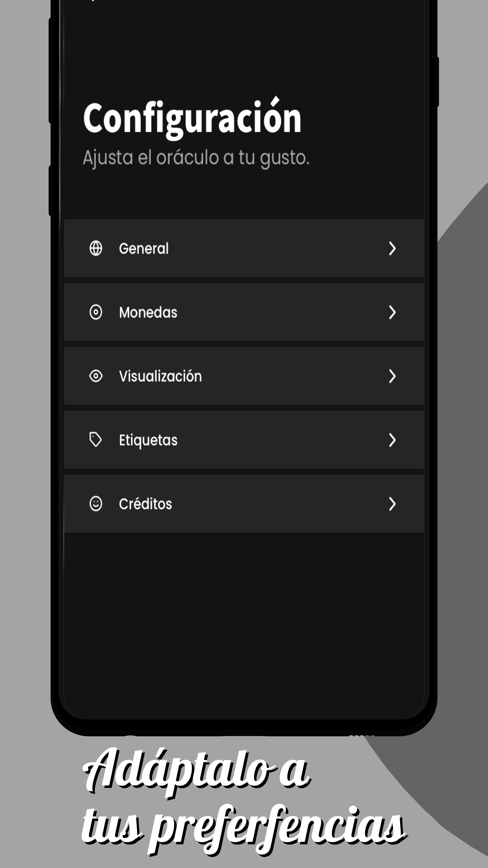Screen dimensions: 488x868
Task: Expand the Monedas row chevron
Action: [x=392, y=312]
